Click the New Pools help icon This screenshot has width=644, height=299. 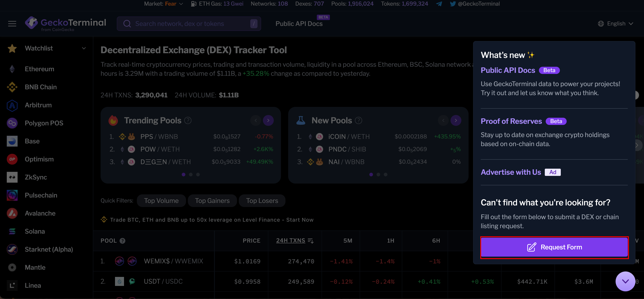[359, 120]
